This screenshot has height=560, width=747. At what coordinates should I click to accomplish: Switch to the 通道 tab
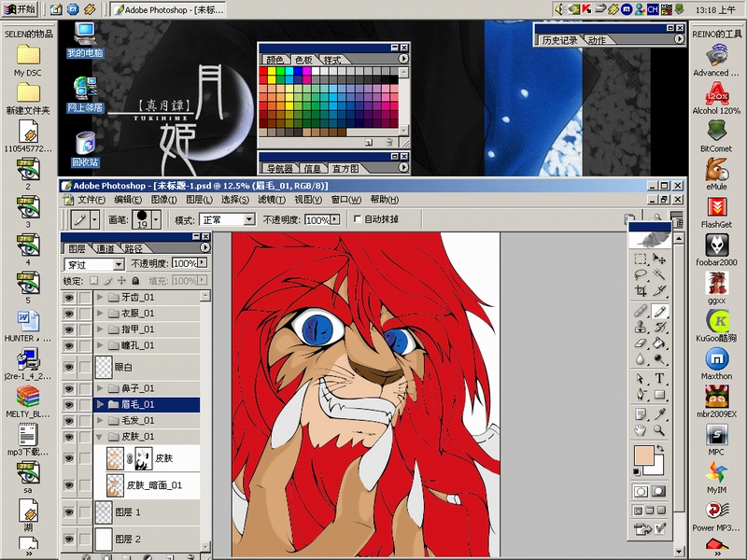106,249
